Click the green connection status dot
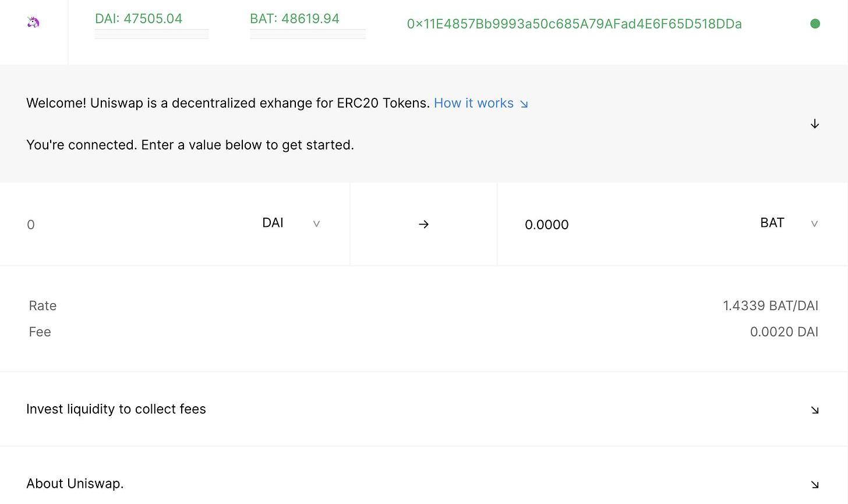Screen dimensions: 848x504 pyautogui.click(x=815, y=24)
